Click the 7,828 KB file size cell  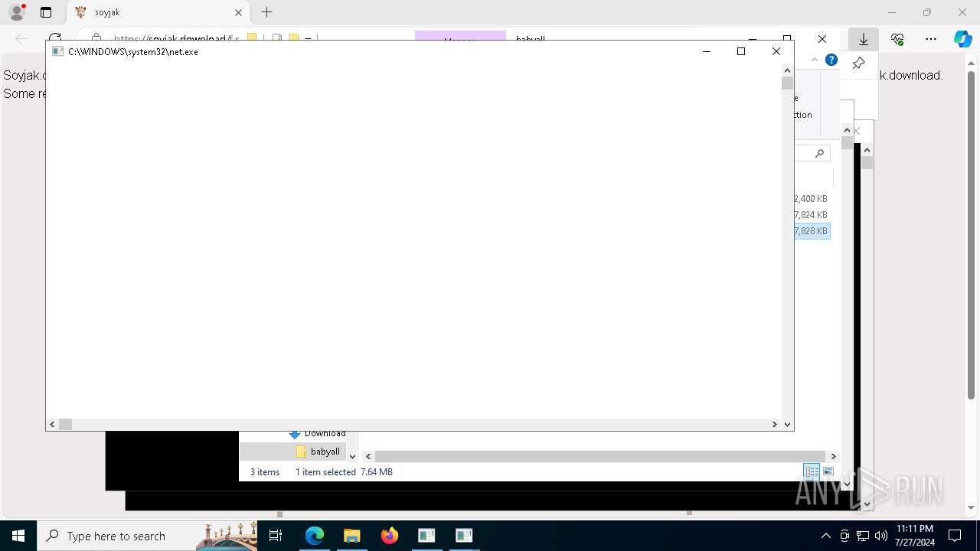[x=812, y=231]
